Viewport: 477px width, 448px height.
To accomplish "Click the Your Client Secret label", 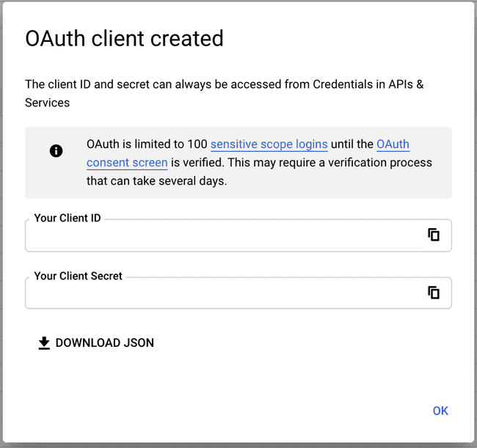I will pyautogui.click(x=78, y=276).
